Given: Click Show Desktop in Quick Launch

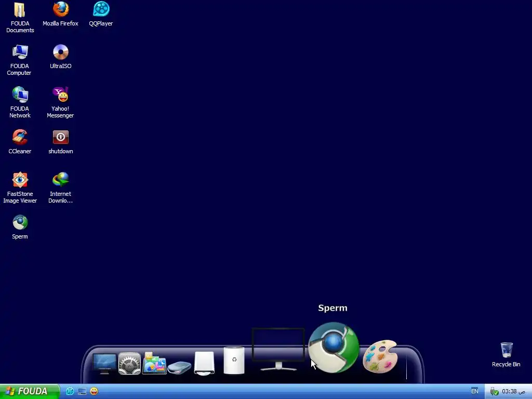Looking at the screenshot, I should tap(82, 391).
